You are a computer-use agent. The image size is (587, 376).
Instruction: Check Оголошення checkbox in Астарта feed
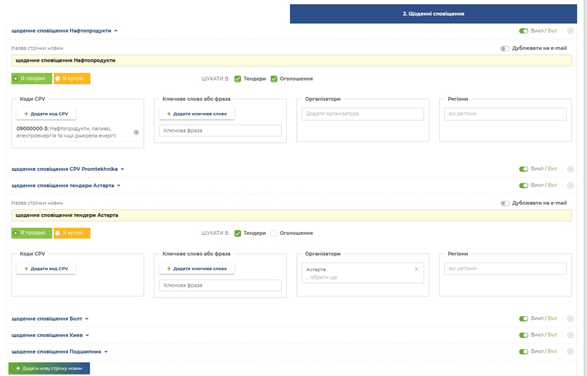pyautogui.click(x=274, y=233)
